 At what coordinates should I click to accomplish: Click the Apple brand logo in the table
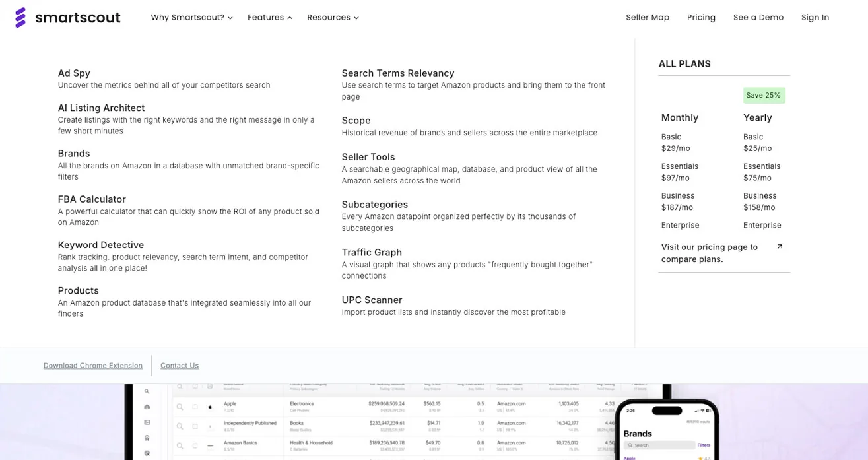pos(211,407)
